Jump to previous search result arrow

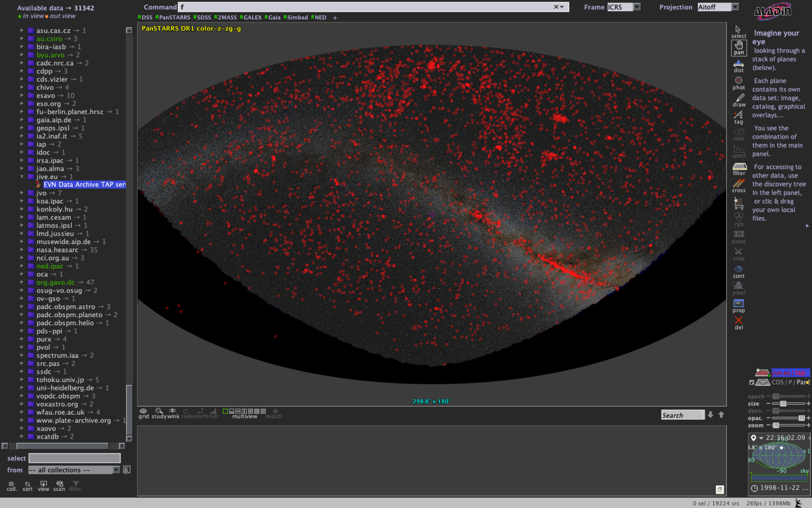tap(721, 415)
